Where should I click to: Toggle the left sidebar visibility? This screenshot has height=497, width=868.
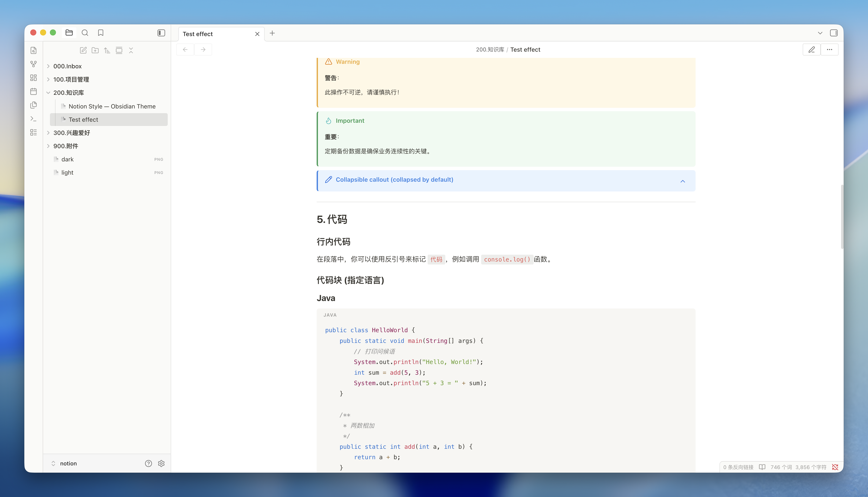161,33
